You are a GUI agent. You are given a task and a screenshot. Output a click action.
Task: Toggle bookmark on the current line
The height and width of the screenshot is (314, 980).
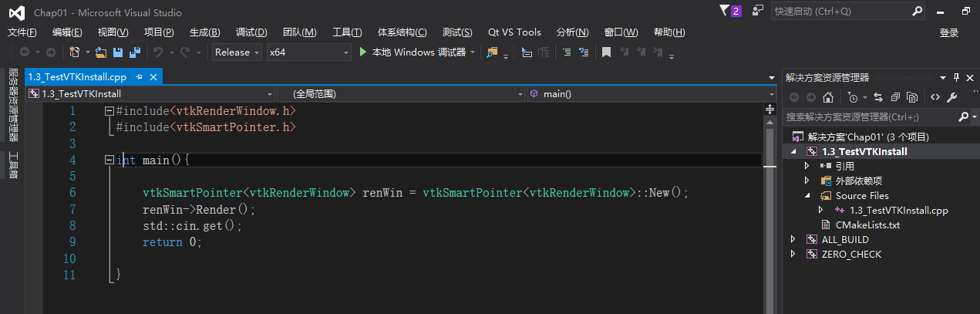tap(606, 52)
